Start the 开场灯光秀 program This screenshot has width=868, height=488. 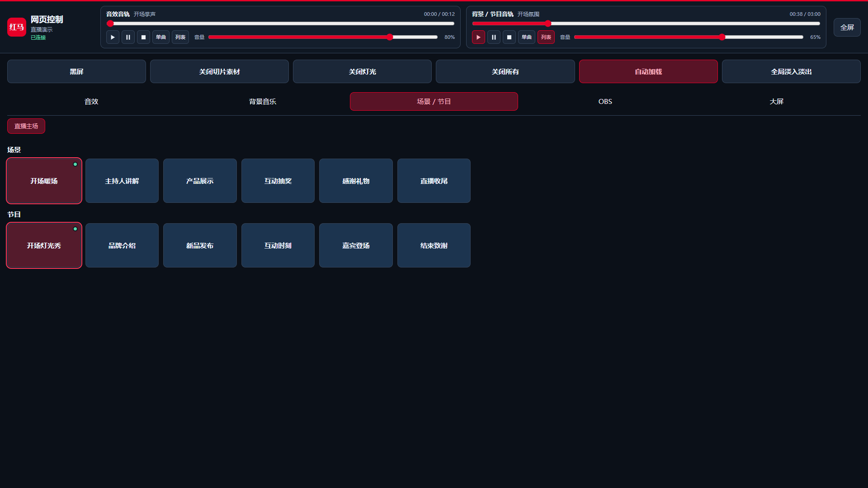(44, 245)
